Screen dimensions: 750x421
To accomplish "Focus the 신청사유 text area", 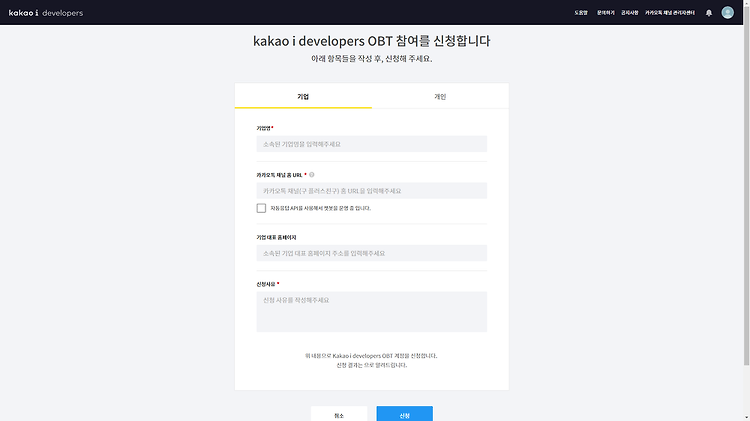I will coord(372,312).
